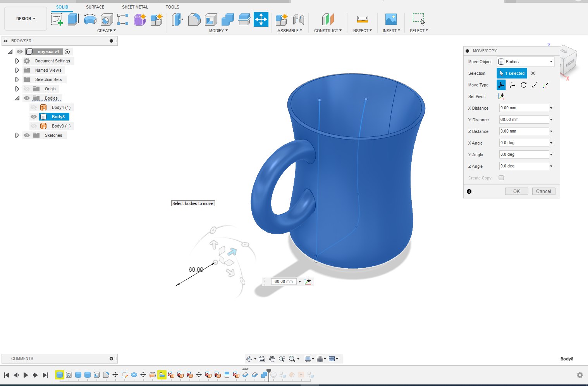The width and height of the screenshot is (588, 386).
Task: Select the Extrude tool
Action: click(x=73, y=19)
